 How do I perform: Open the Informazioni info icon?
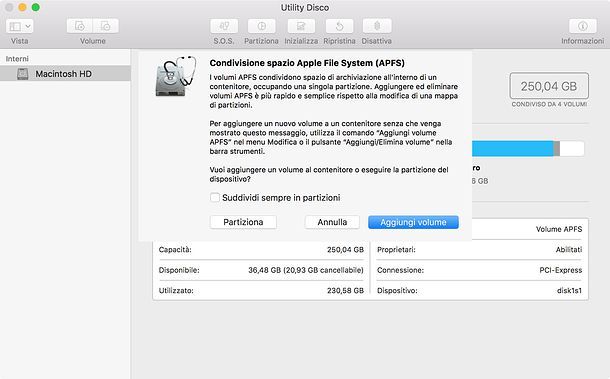[582, 26]
